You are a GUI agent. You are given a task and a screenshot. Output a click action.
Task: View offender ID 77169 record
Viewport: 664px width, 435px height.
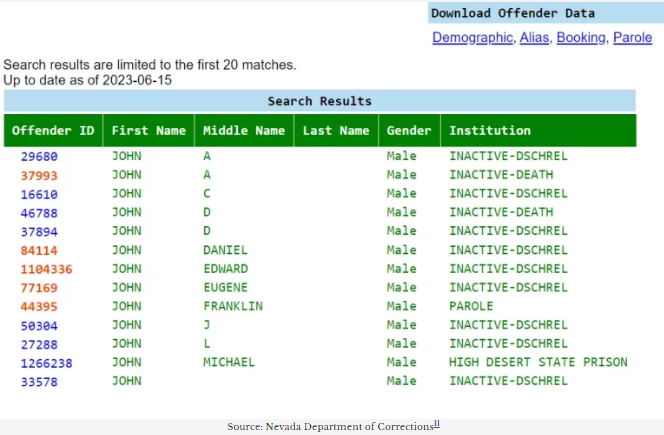point(37,288)
